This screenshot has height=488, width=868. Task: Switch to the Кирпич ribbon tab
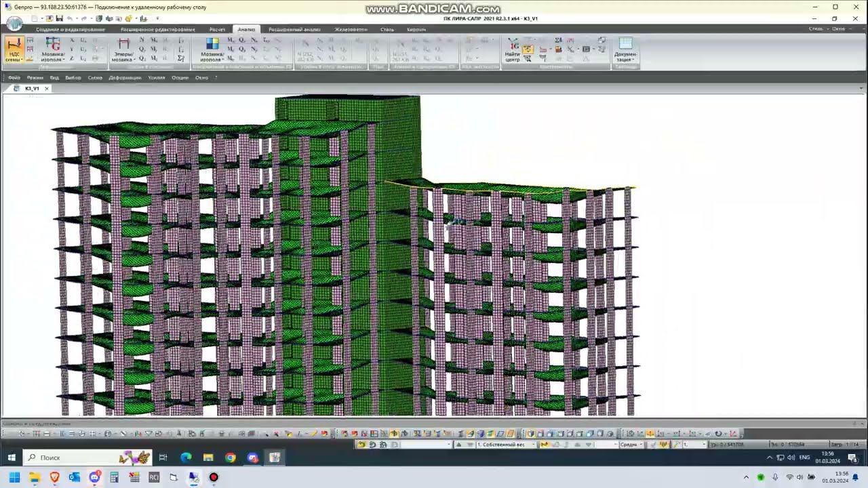416,30
